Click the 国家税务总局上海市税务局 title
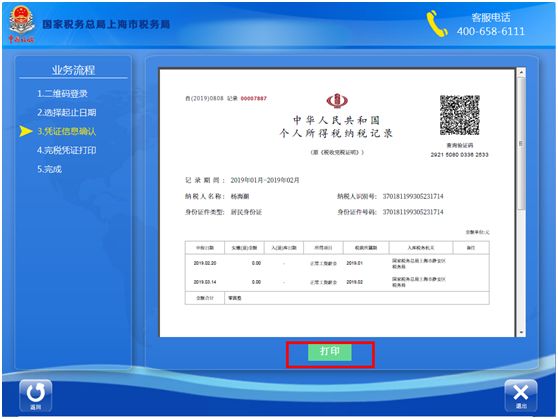This screenshot has height=419, width=558. click(x=106, y=24)
